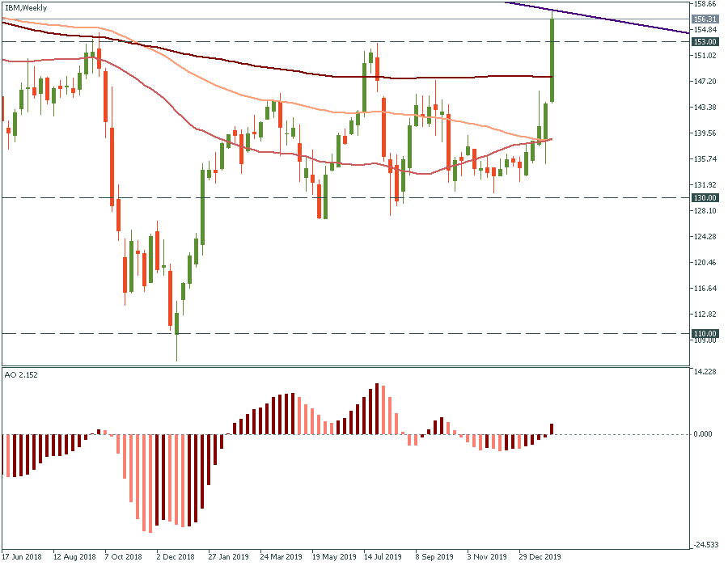This screenshot has height=566, width=728.
Task: Click the 19 May 2019 date label
Action: pos(332,557)
